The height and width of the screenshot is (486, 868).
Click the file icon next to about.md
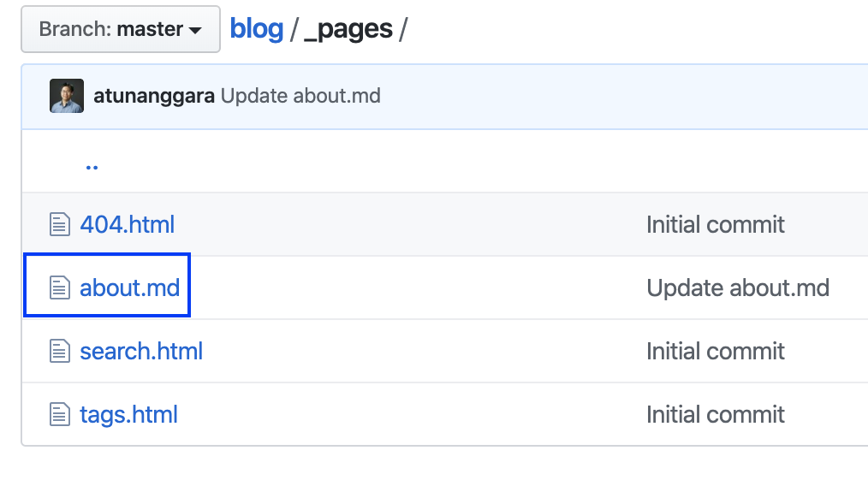pyautogui.click(x=60, y=287)
